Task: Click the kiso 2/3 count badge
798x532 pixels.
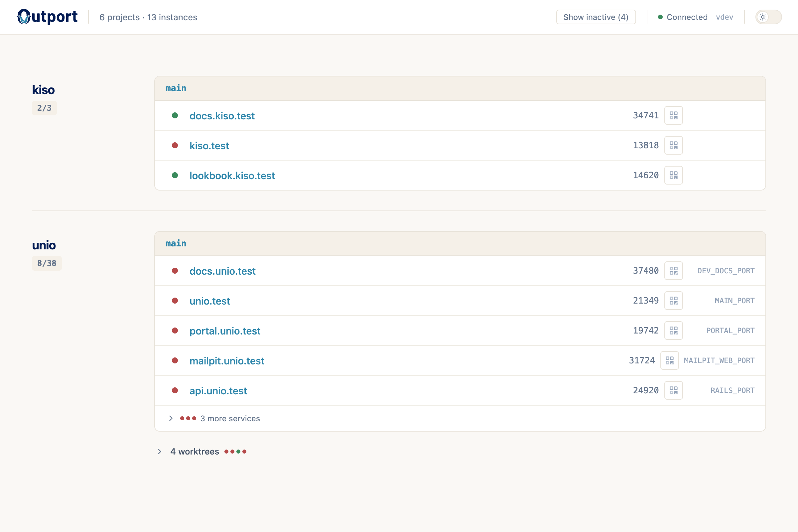Action: 44,108
